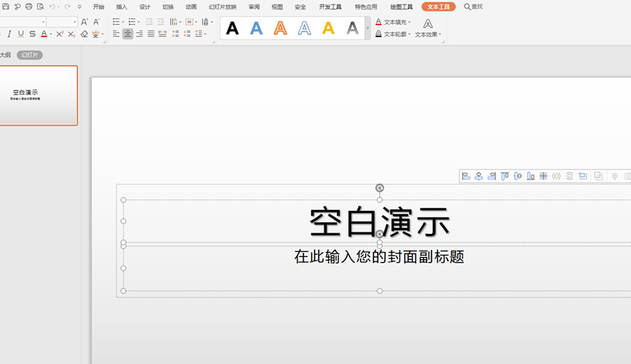Open the 开发工具 ribbon tab
This screenshot has height=364, width=631.
point(331,7)
